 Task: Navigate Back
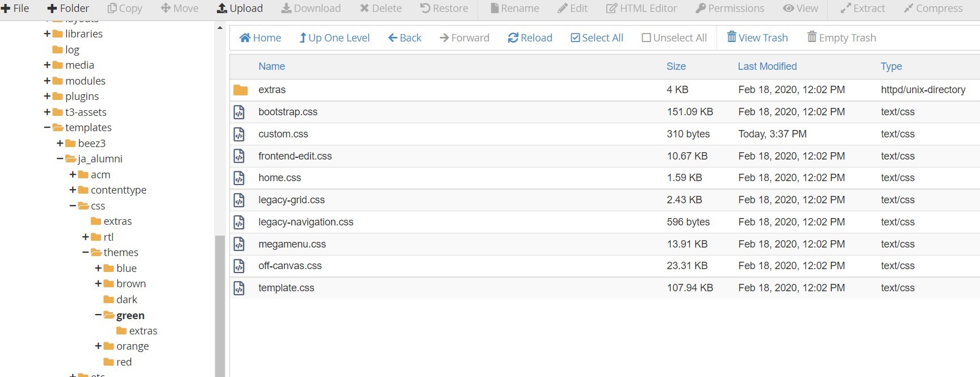pyautogui.click(x=405, y=38)
